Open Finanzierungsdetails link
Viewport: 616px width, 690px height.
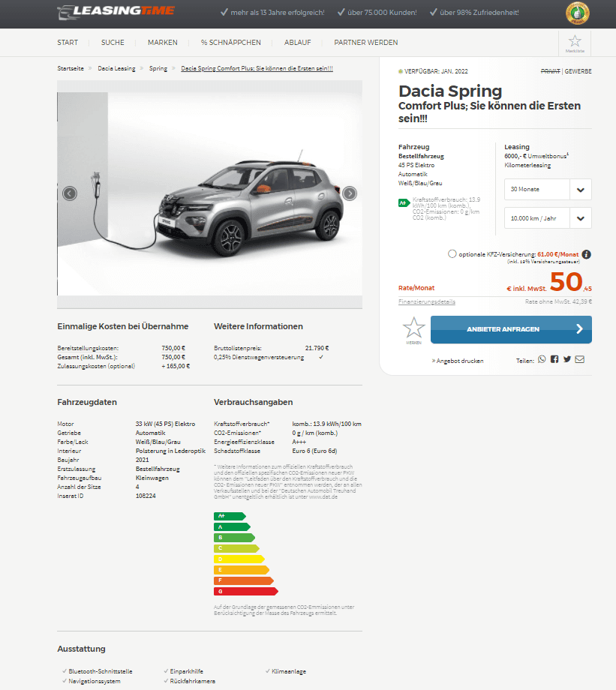point(427,301)
